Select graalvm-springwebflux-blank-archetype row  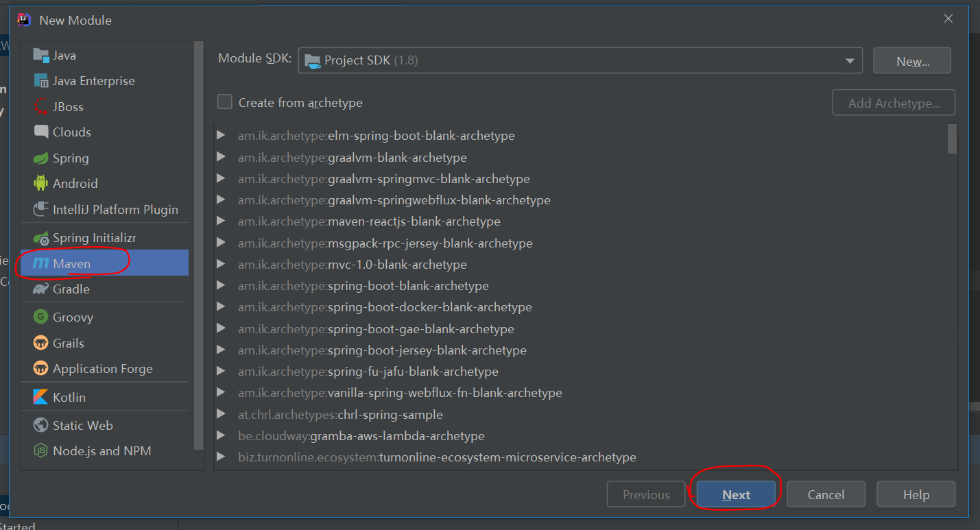tap(580, 200)
